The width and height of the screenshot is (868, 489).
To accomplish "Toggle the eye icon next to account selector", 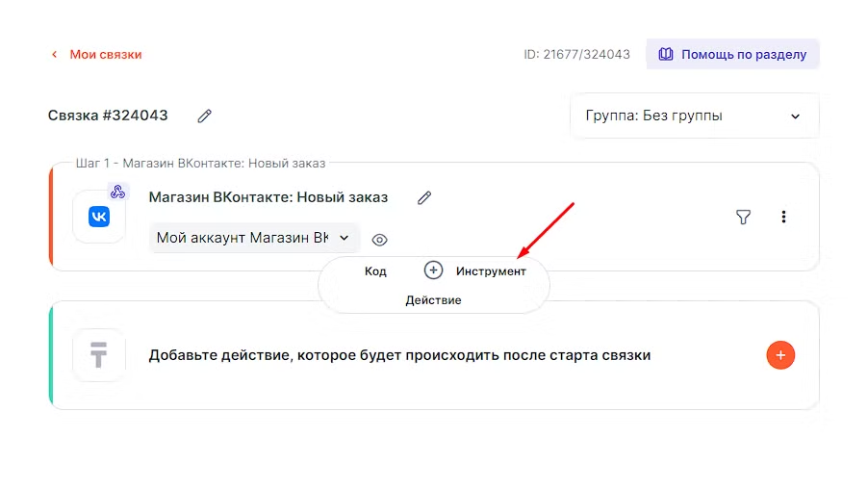I will coord(379,239).
